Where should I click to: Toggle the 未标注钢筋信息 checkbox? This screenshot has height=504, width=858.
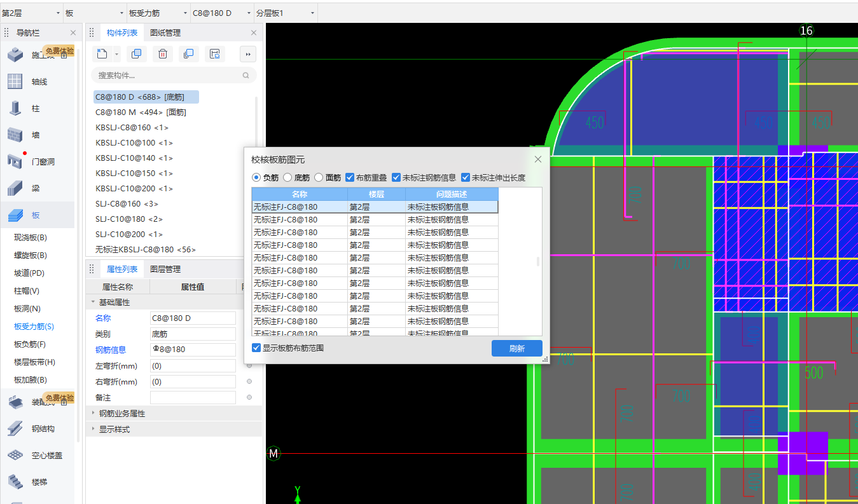point(396,177)
